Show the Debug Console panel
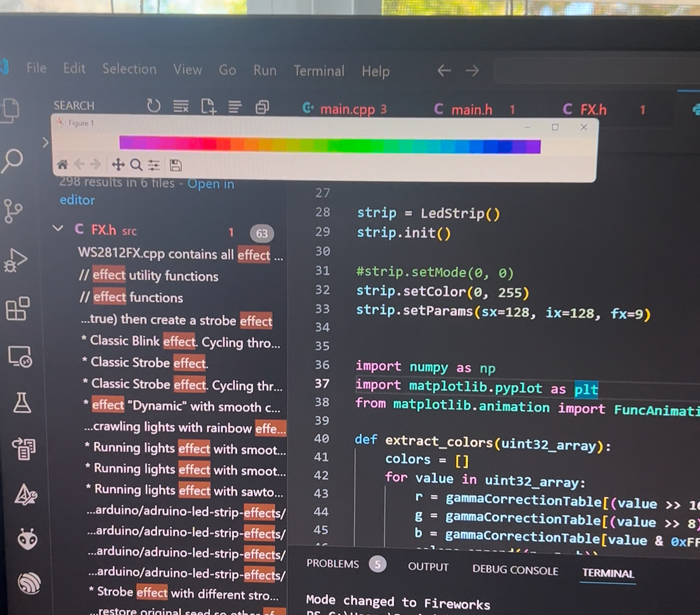The height and width of the screenshot is (615, 700). point(515,570)
